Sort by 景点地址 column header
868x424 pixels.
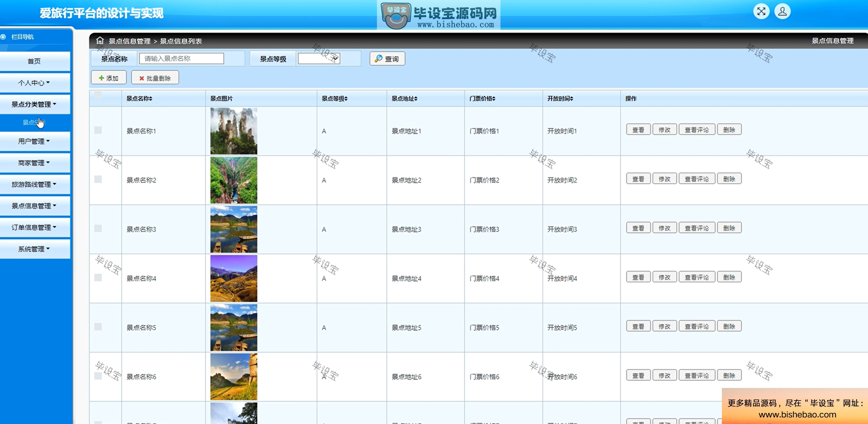404,98
